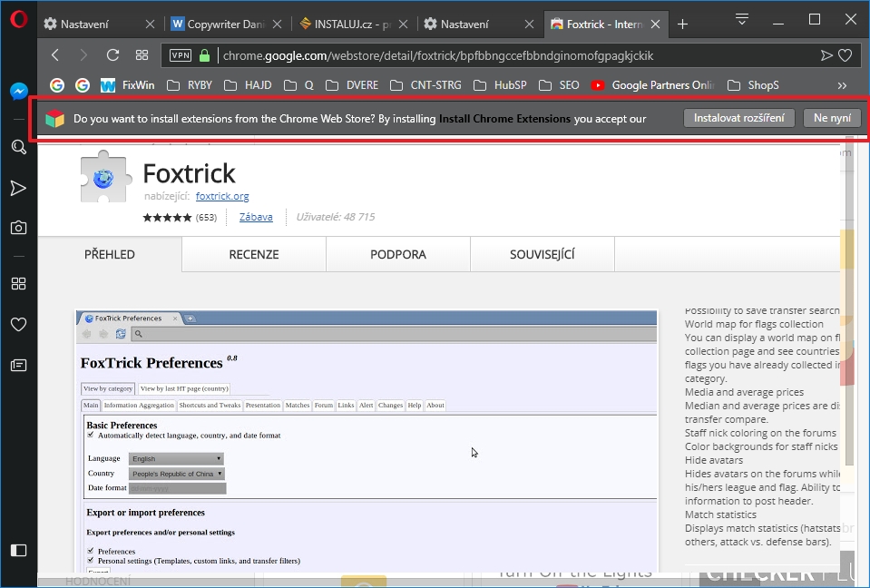Viewport: 870px width, 588px height.
Task: Expand the ShopS bookmarks folder
Action: tap(753, 85)
